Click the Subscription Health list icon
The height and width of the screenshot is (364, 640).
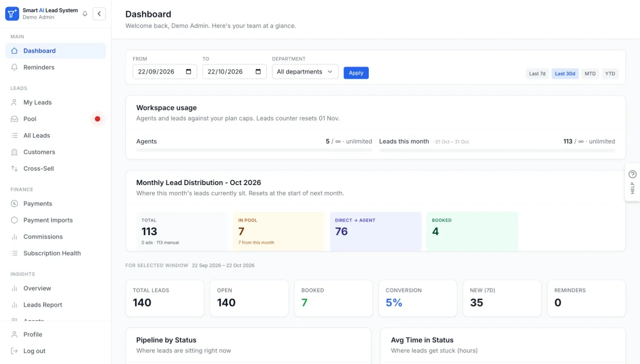point(15,253)
